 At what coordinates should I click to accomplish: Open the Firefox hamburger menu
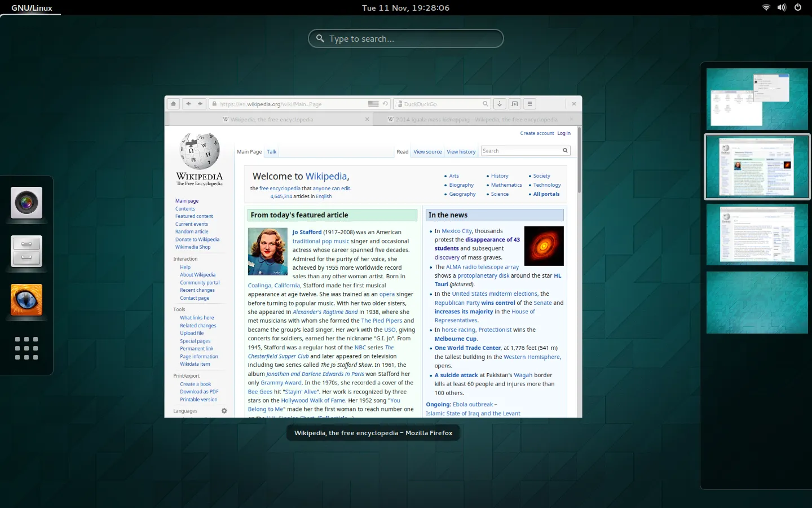tap(529, 104)
